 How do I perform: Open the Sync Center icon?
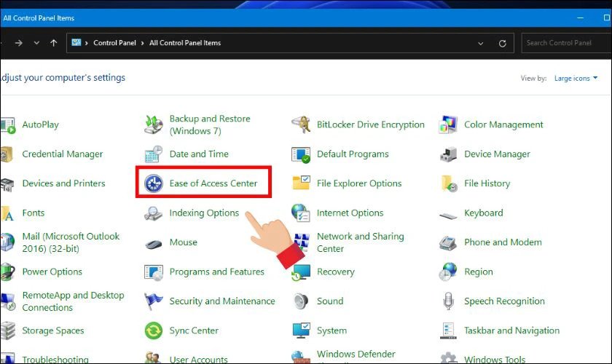pos(154,331)
